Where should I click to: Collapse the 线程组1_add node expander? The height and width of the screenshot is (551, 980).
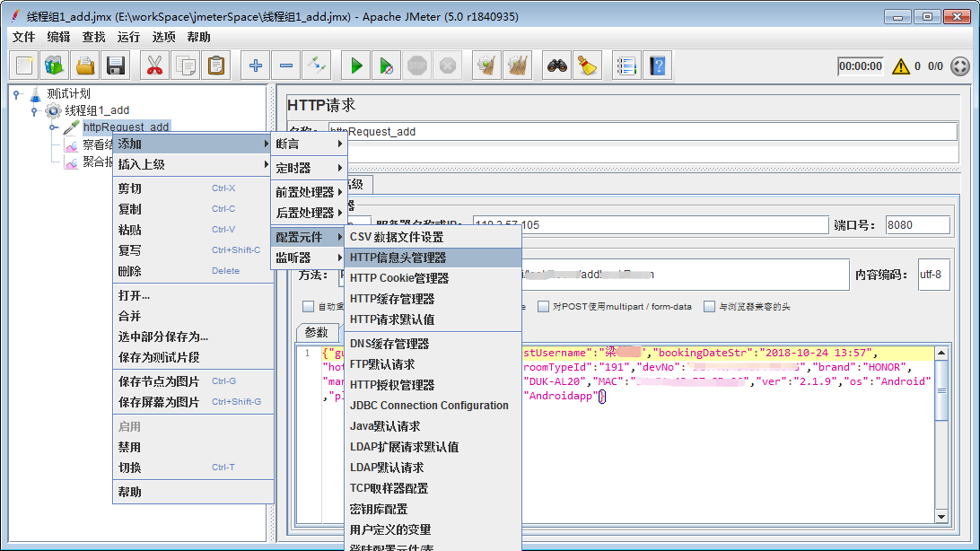click(36, 111)
